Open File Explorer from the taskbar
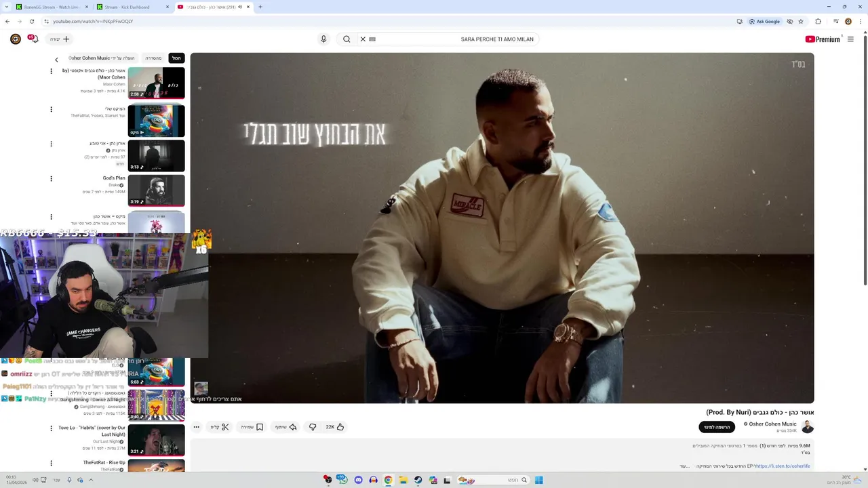 pyautogui.click(x=403, y=480)
